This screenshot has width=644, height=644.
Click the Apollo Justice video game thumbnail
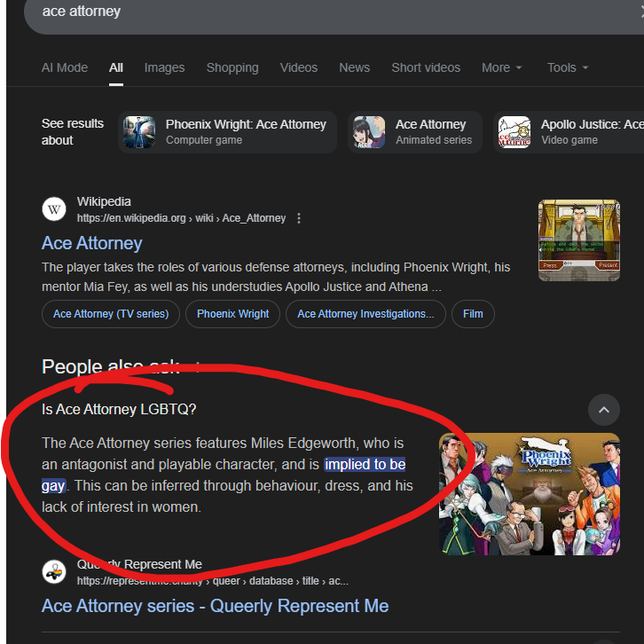pos(514,132)
